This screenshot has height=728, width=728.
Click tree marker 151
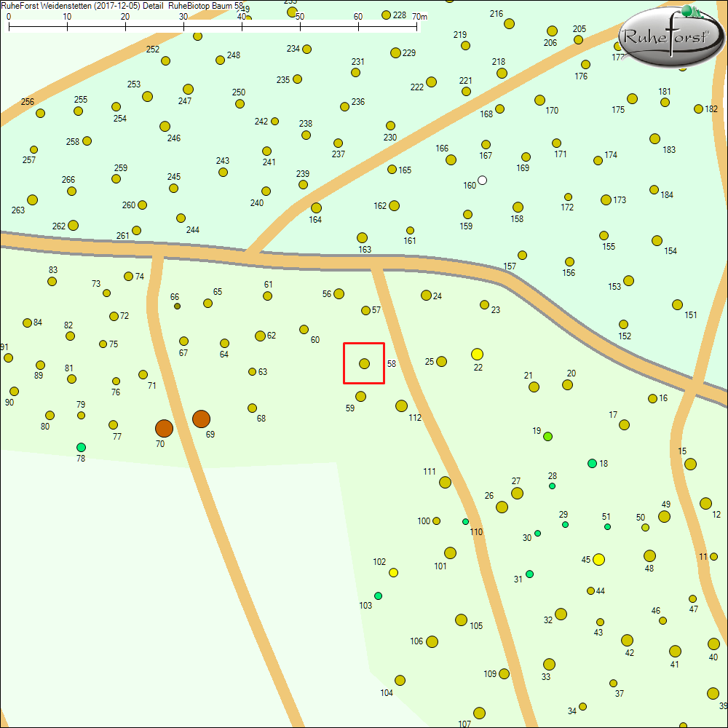tap(677, 304)
